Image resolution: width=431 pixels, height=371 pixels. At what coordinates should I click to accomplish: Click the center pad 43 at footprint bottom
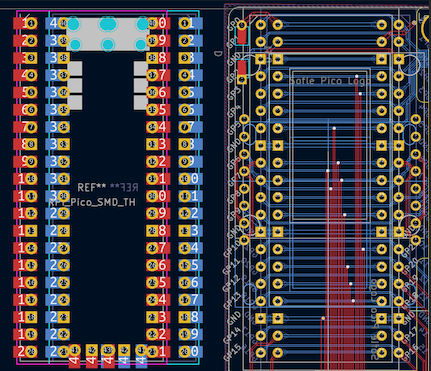[108, 356]
